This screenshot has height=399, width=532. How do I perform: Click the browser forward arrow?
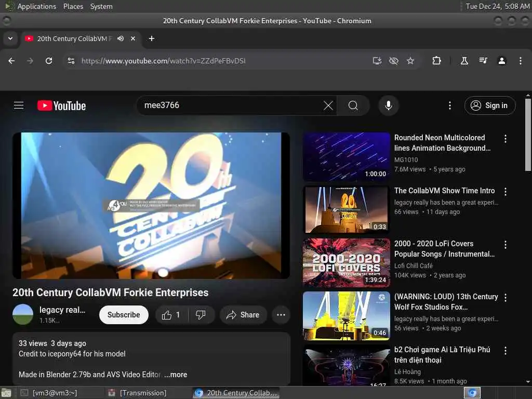30,61
